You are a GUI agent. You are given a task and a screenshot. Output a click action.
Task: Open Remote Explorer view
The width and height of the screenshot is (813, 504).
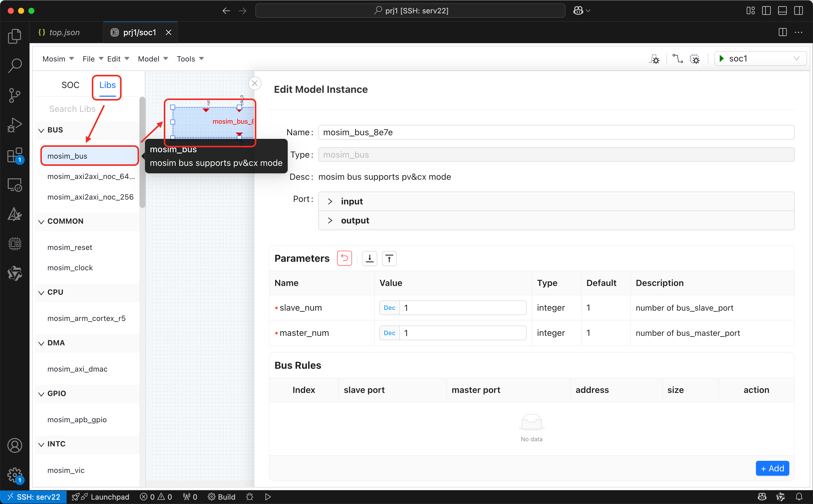[x=15, y=185]
